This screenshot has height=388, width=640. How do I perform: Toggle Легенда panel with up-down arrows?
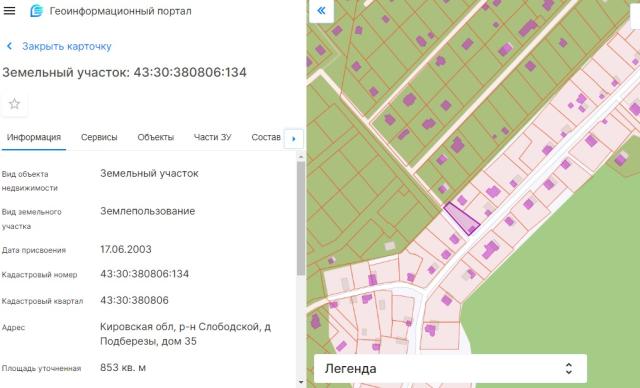pos(569,369)
